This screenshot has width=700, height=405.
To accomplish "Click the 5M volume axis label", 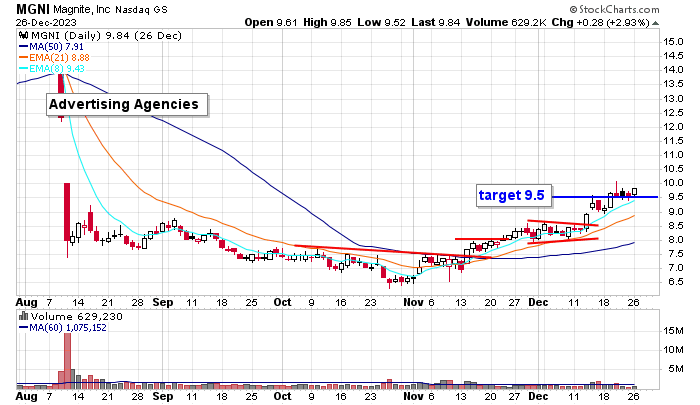I will click(x=676, y=369).
